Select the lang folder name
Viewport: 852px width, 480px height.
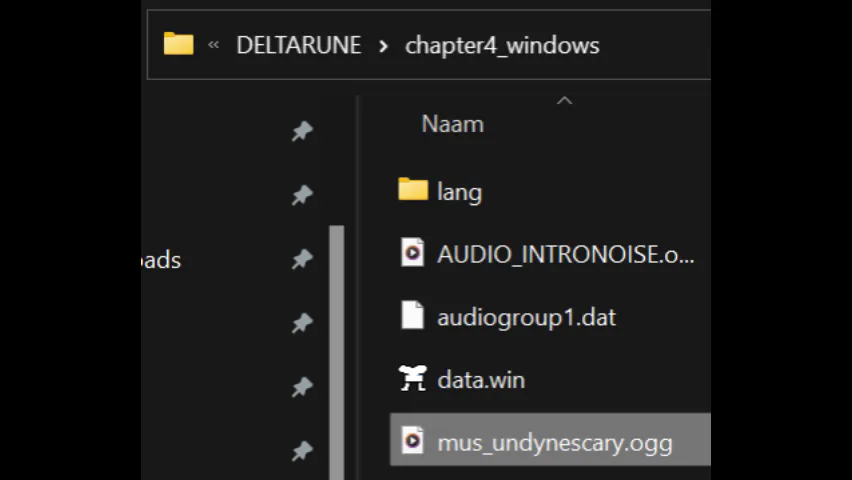click(459, 192)
